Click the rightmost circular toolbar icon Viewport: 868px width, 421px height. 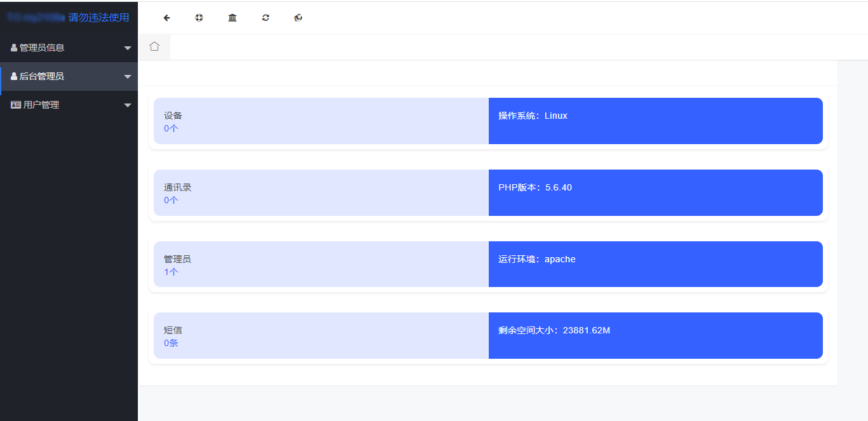[298, 18]
